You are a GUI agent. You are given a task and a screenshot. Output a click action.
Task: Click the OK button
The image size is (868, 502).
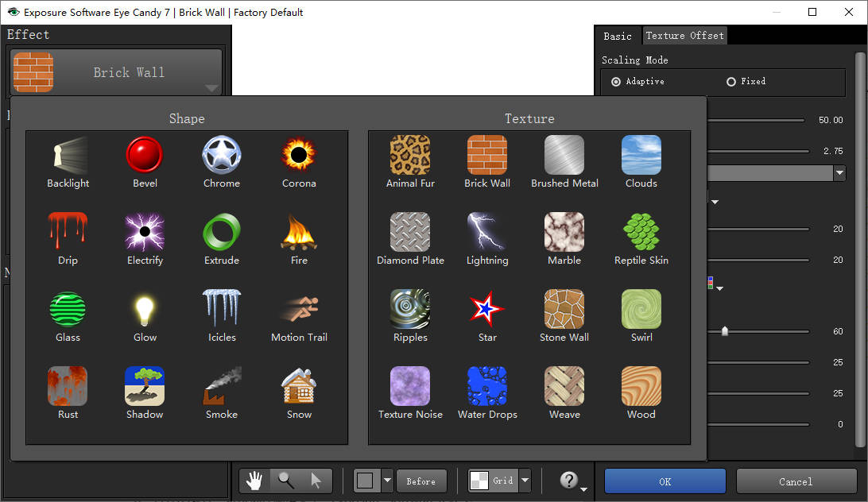pyautogui.click(x=665, y=481)
